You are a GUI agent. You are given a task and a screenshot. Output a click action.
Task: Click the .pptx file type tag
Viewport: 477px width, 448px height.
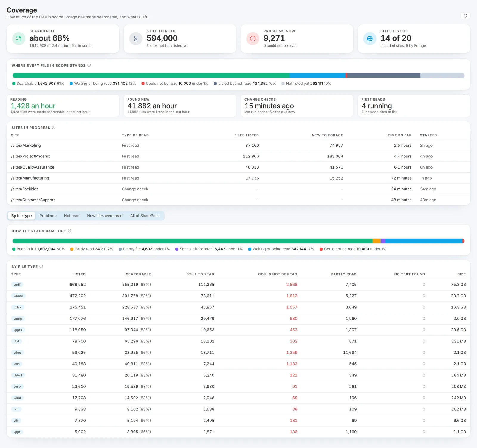(18, 330)
